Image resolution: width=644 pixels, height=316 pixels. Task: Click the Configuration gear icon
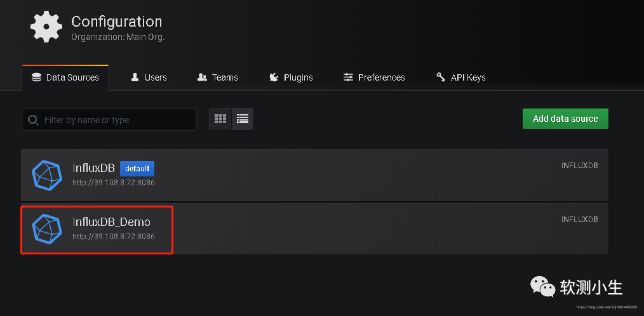coord(46,27)
